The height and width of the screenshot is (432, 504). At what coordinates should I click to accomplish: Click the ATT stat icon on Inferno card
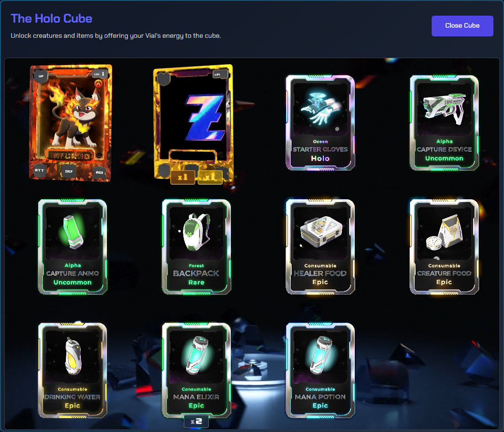pos(39,170)
